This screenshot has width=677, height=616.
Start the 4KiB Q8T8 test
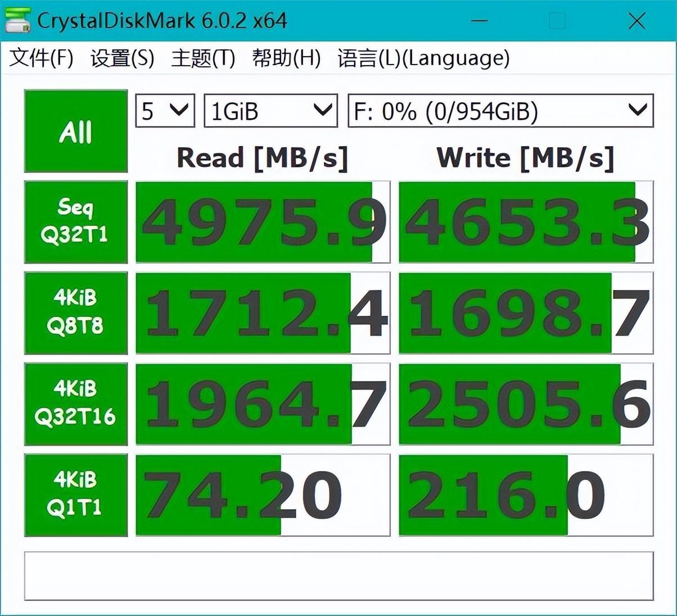pyautogui.click(x=76, y=313)
